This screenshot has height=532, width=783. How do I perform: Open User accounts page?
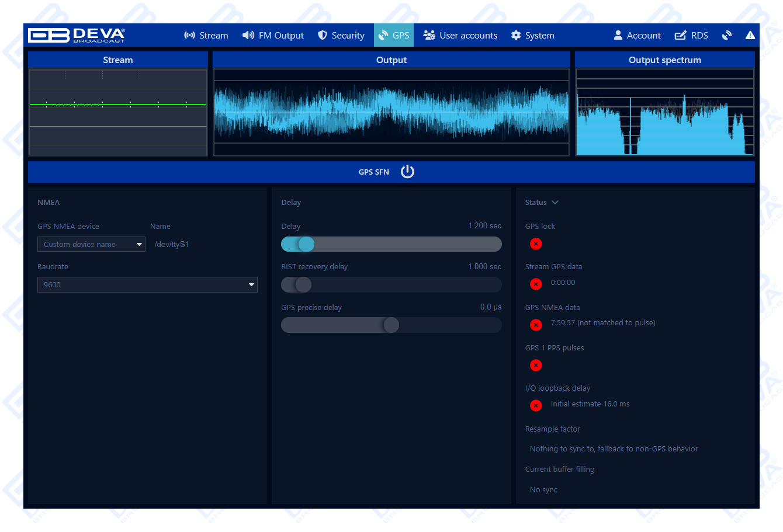[x=460, y=36]
